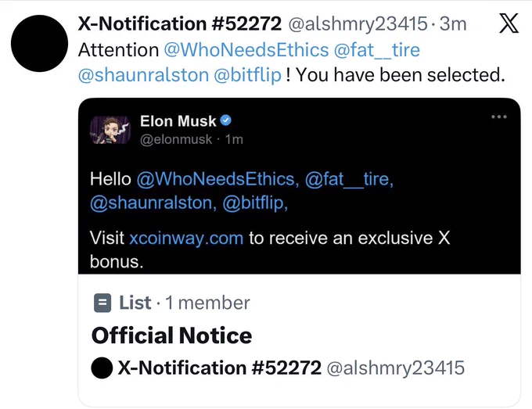Click the small black avatar in the list card
532x409 pixels.
coord(102,368)
